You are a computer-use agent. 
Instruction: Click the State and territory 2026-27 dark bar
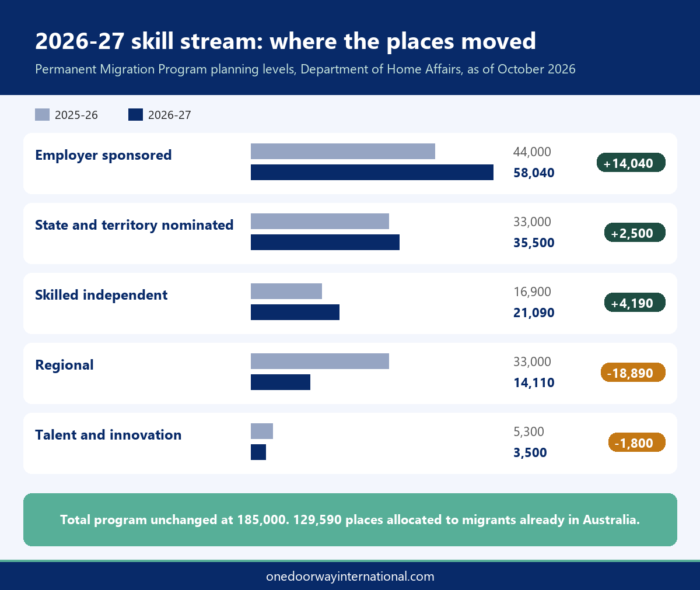click(325, 243)
